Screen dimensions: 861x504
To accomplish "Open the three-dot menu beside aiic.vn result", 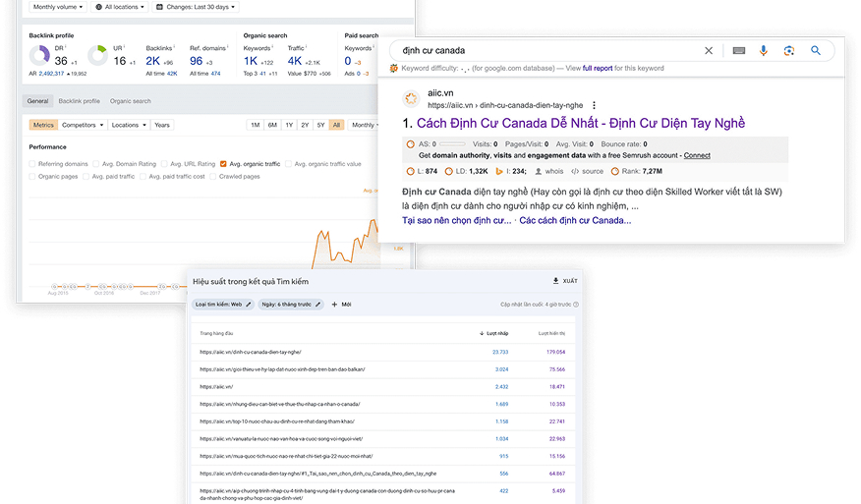I will pyautogui.click(x=594, y=105).
